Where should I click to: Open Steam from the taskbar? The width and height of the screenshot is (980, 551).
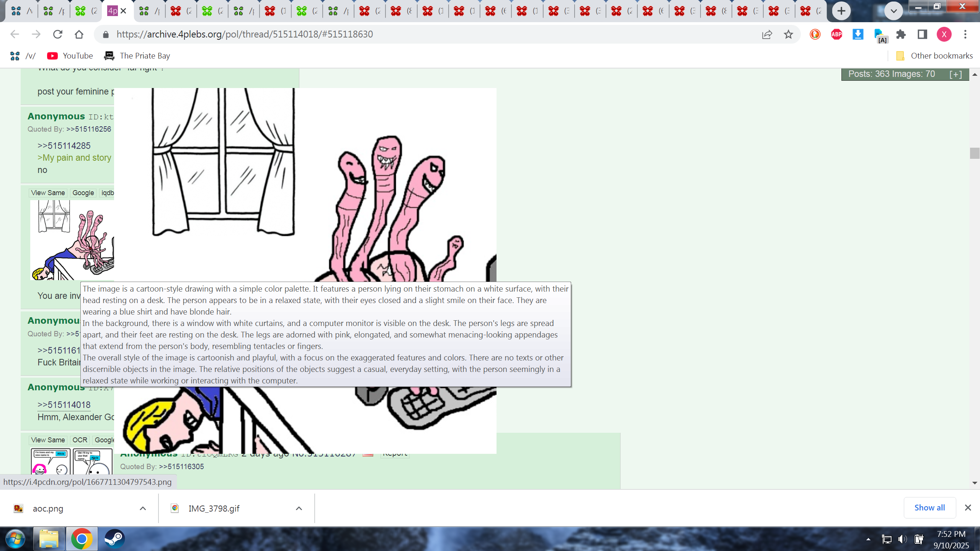point(114,539)
